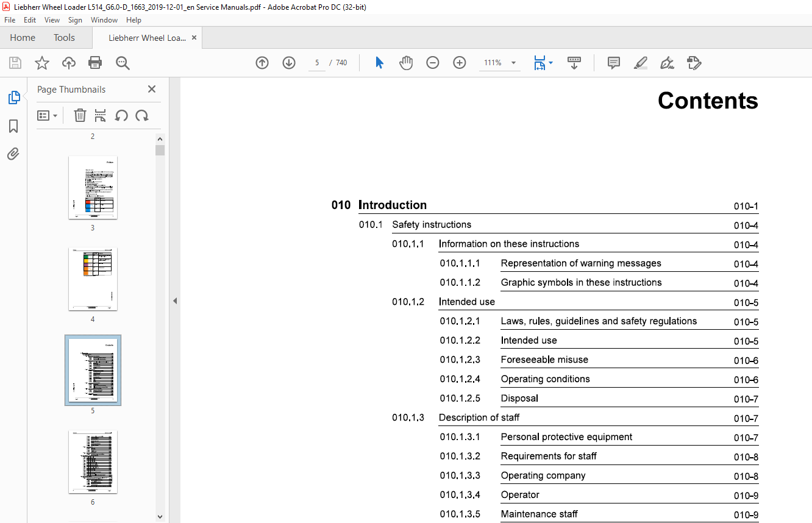Click the upload to cloud icon
The height and width of the screenshot is (523, 812).
coord(69,63)
